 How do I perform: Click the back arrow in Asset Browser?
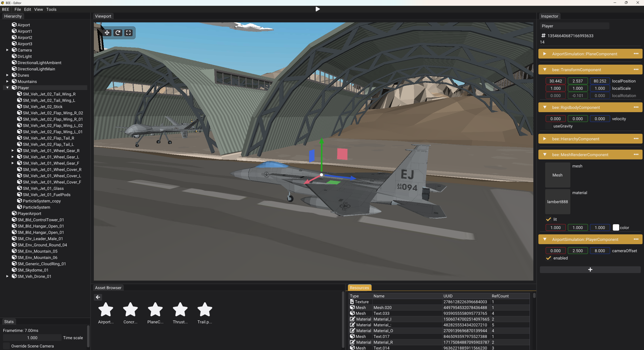pyautogui.click(x=98, y=297)
